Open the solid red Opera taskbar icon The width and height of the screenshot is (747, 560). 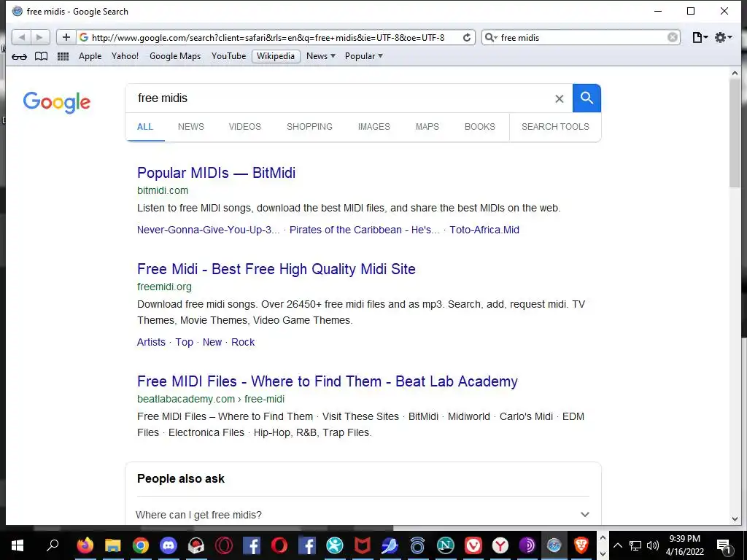click(279, 545)
